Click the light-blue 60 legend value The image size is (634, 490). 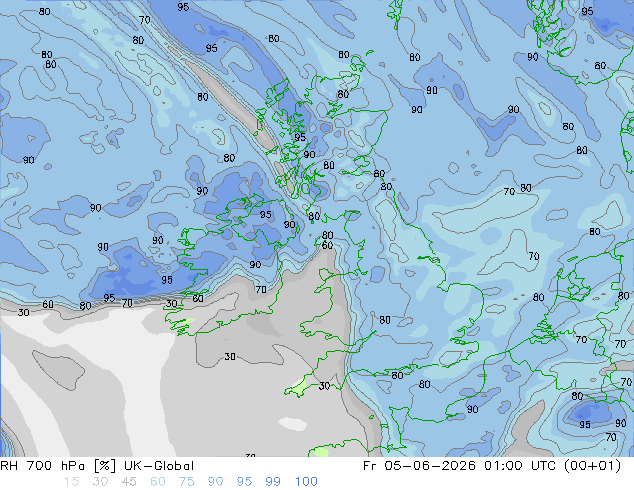coord(158,482)
